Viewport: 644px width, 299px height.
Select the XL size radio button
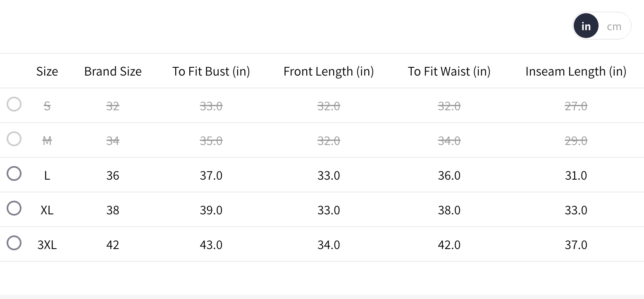(14, 208)
